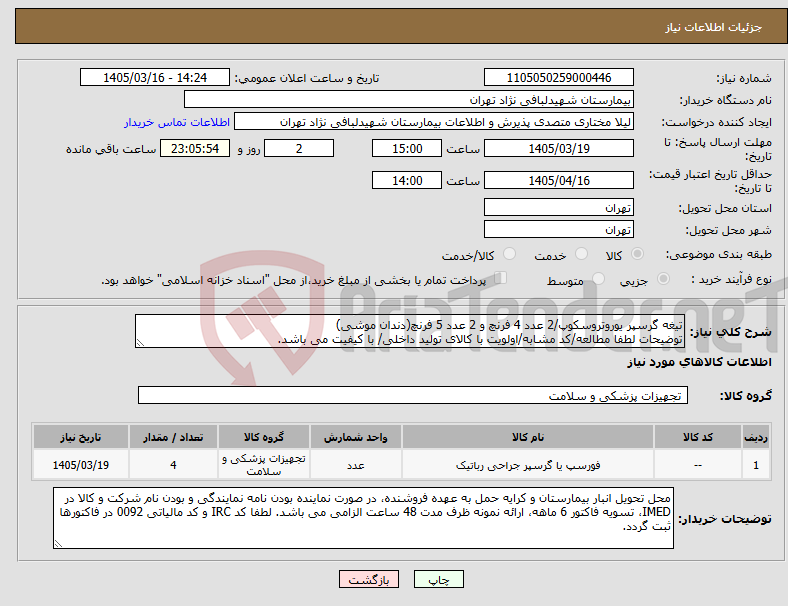Click the remaining time 23:05:54 field
Screen dimensions: 788x606
click(x=195, y=148)
